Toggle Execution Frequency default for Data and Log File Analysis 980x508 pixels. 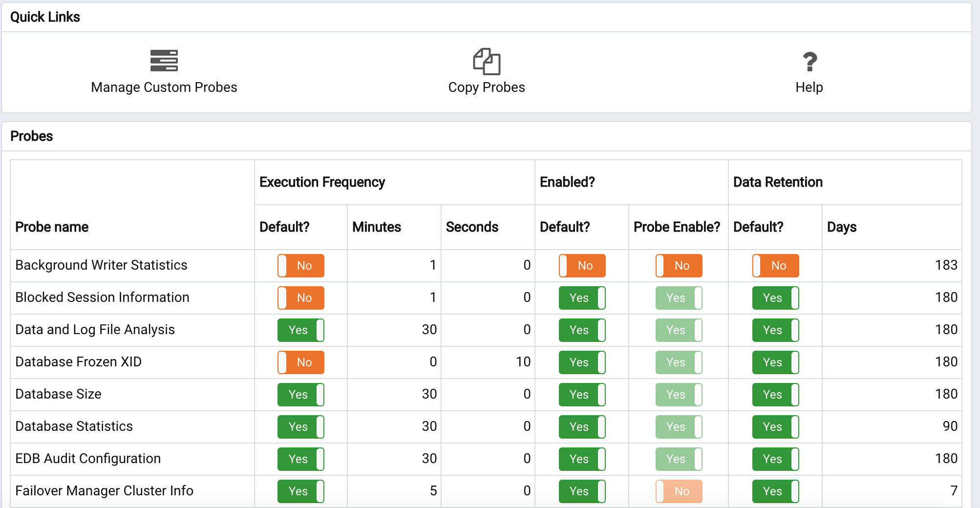tap(301, 330)
